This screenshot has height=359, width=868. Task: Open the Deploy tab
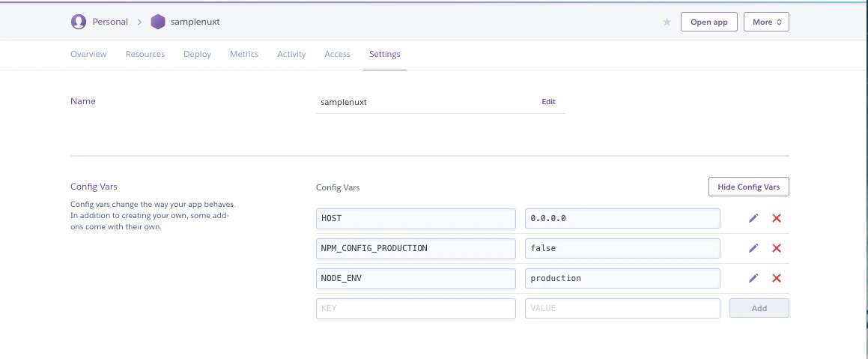click(197, 54)
